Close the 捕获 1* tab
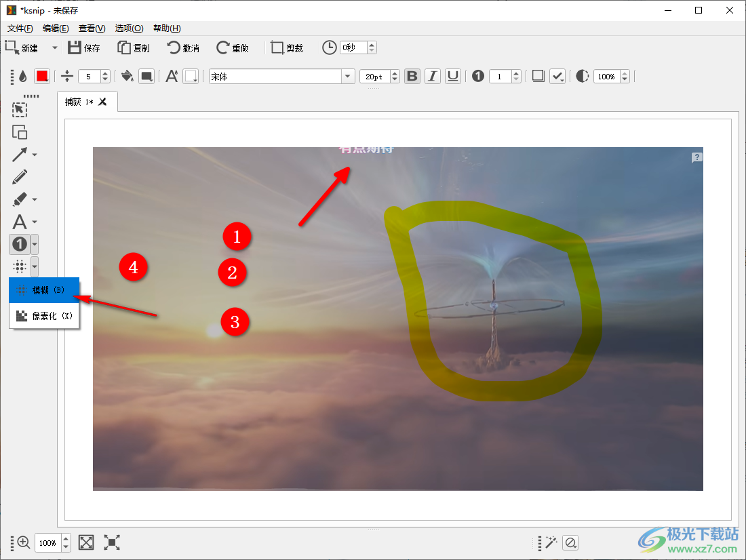 click(102, 102)
